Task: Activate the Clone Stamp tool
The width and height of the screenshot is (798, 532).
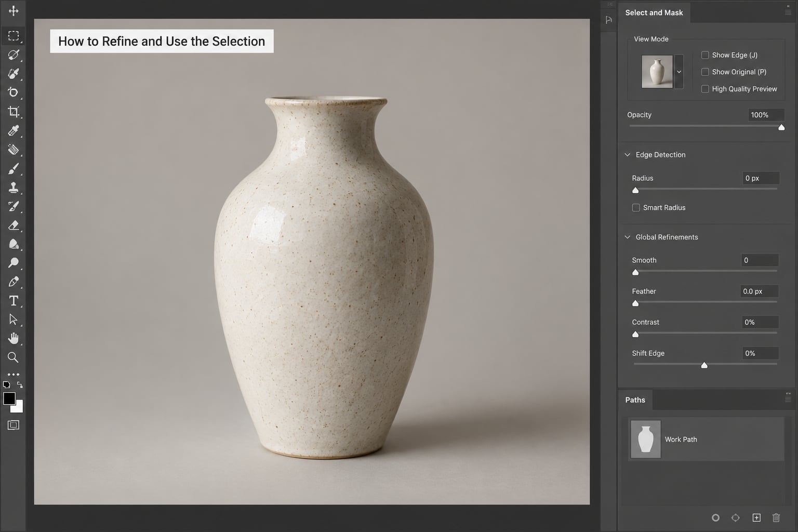Action: coord(14,188)
